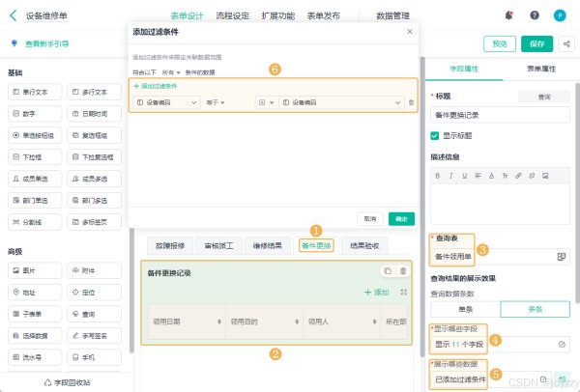Image resolution: width=580 pixels, height=392 pixels.
Task: Click the 领用目的 column header
Action: coord(264,322)
